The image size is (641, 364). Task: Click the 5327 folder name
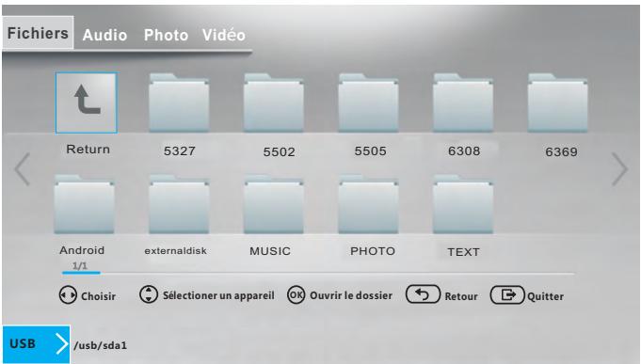(180, 151)
